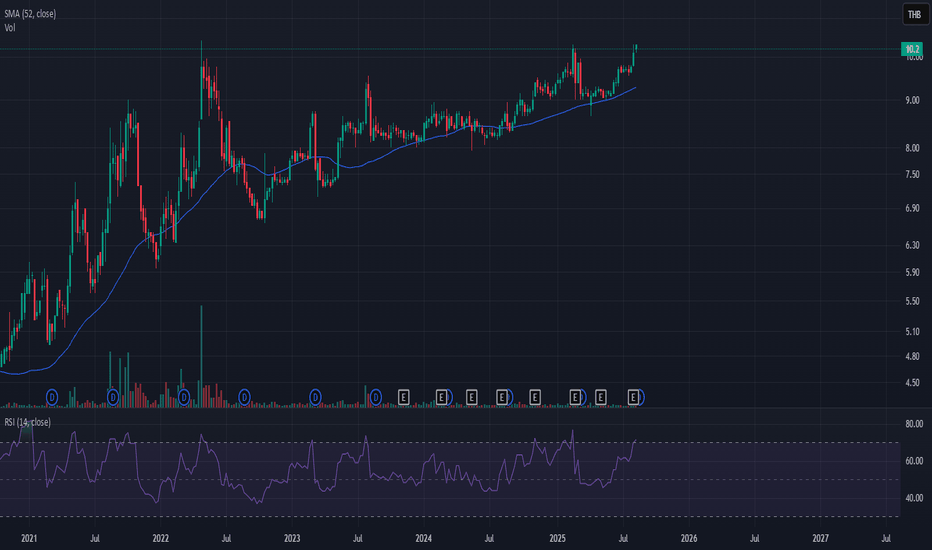
Task: Click the 4.80 price axis label
Action: (912, 357)
